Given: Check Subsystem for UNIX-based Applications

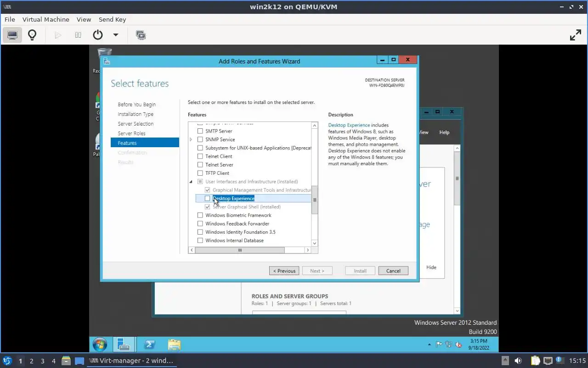Looking at the screenshot, I should pyautogui.click(x=200, y=148).
